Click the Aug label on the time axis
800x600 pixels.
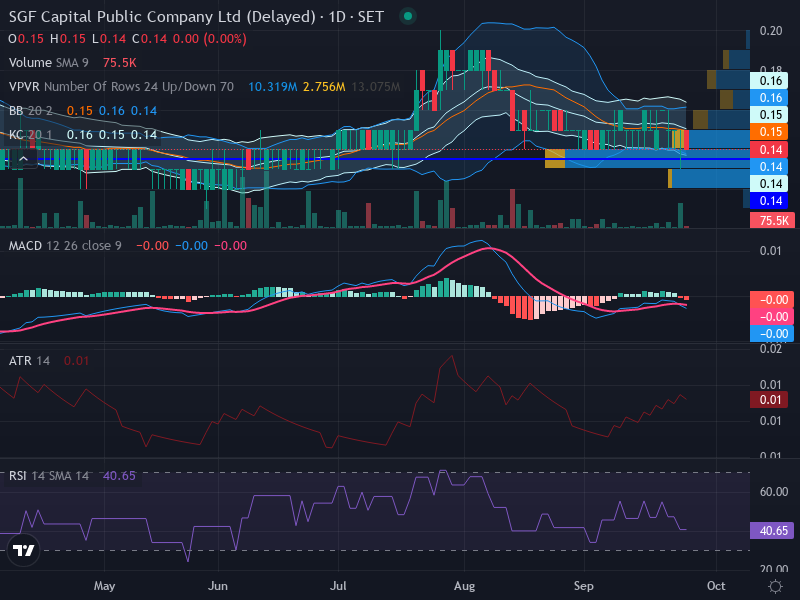tap(464, 586)
